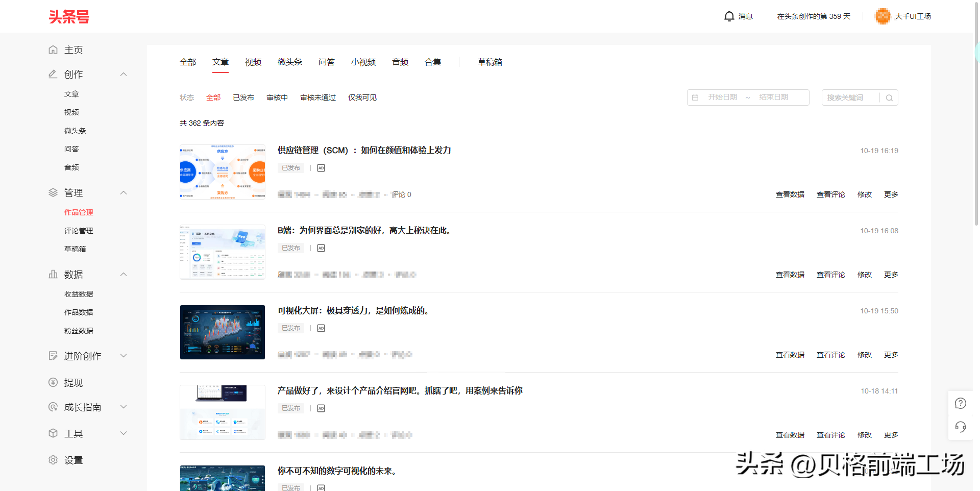The height and width of the screenshot is (491, 980).
Task: Switch to the 小视频 tab
Action: pyautogui.click(x=363, y=62)
